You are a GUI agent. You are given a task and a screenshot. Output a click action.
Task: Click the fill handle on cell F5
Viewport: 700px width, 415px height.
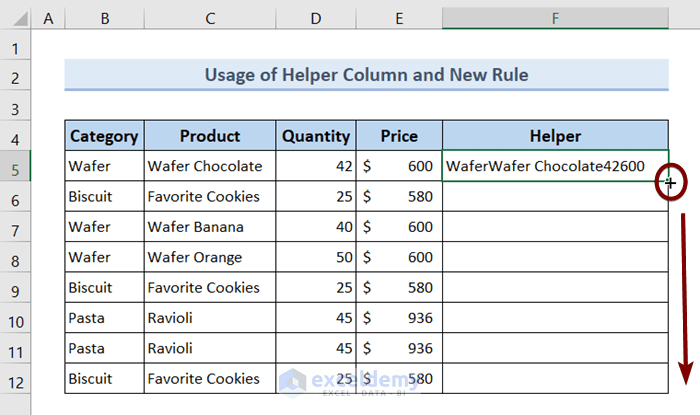668,181
